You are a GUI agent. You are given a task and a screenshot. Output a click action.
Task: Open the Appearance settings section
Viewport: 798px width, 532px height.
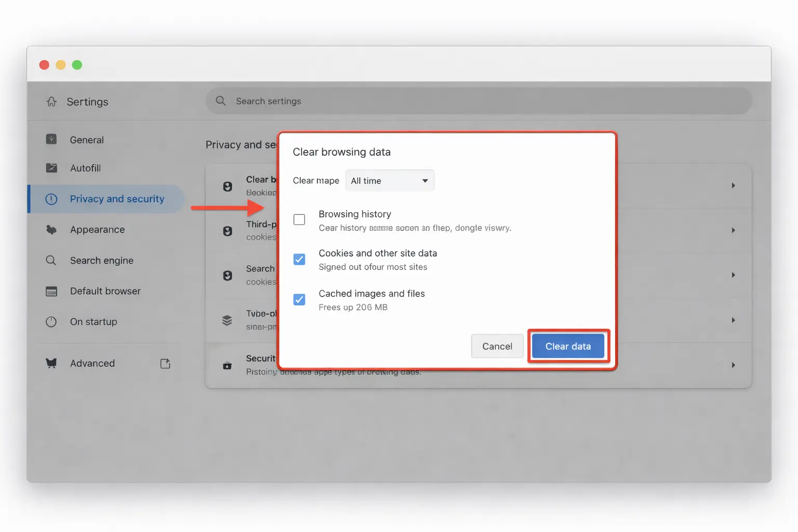point(97,229)
